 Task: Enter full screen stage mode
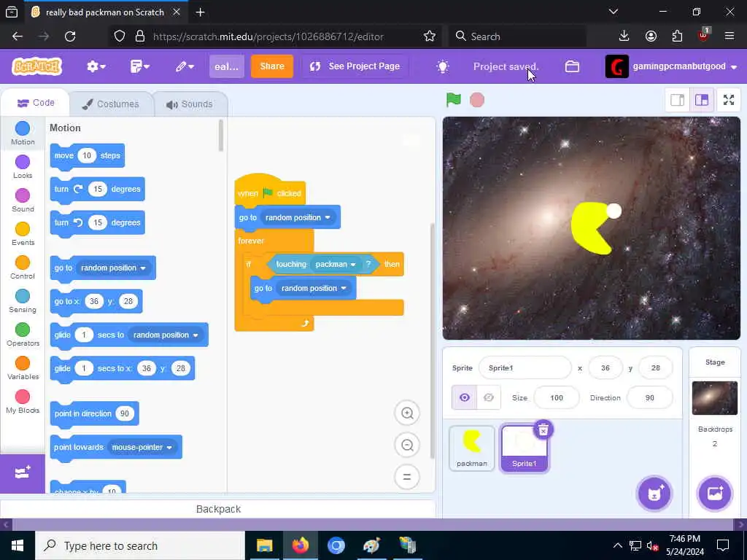[x=729, y=100]
